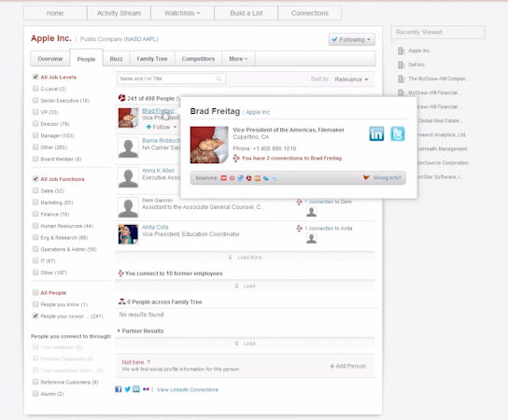Open Dell Inc. in Recently Viewed

pos(416,64)
